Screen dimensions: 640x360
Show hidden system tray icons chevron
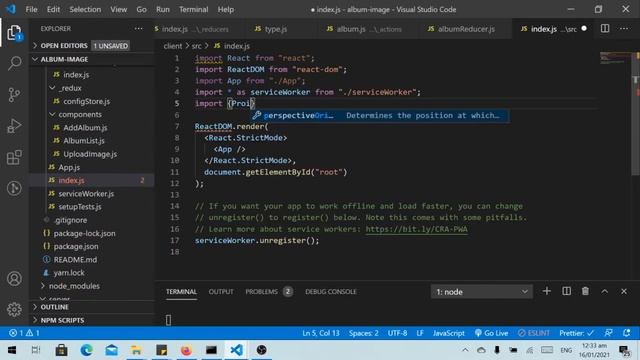click(465, 350)
